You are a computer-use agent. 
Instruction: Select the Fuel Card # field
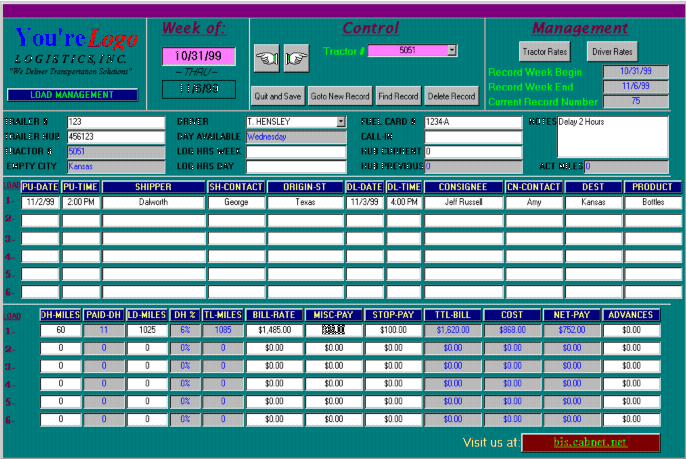click(472, 121)
